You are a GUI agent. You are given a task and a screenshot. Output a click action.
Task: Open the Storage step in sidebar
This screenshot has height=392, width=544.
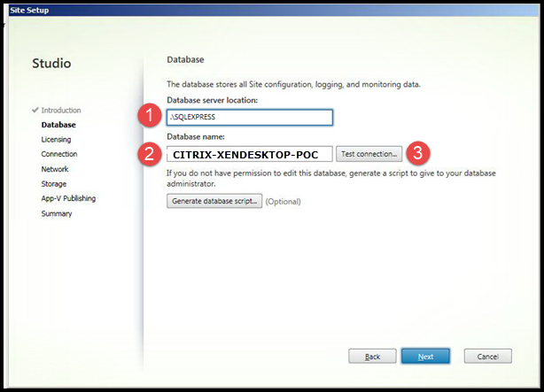54,184
